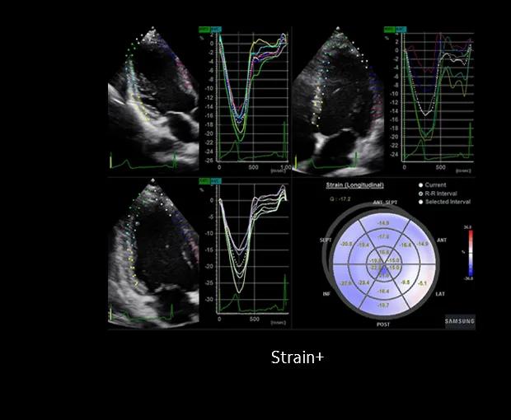The image size is (511, 420).
Task: Select the -5.1 lateral basal segment
Action: (x=422, y=283)
